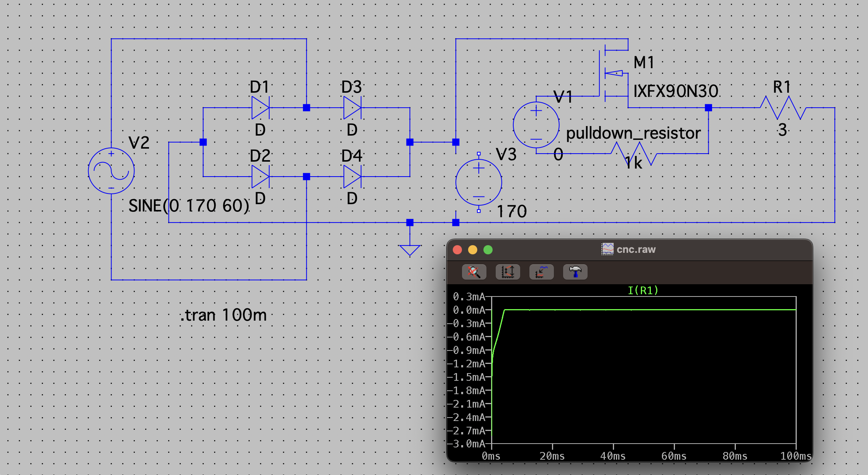Click the 40ms time axis label
This screenshot has height=475, width=868.
pyautogui.click(x=613, y=456)
